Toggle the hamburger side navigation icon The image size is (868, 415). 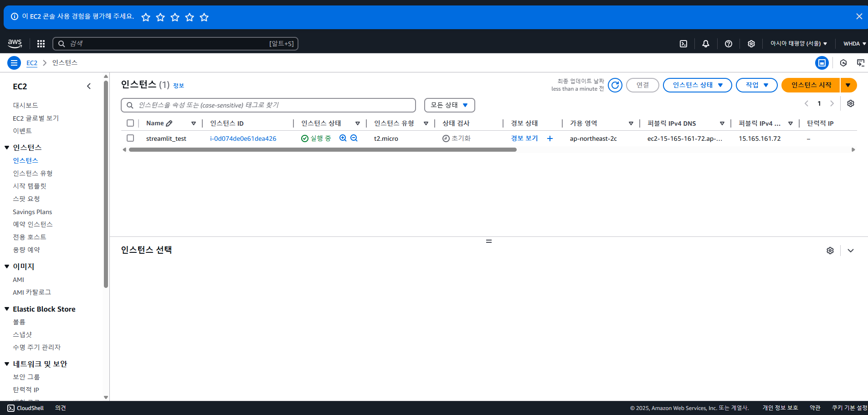coord(14,63)
